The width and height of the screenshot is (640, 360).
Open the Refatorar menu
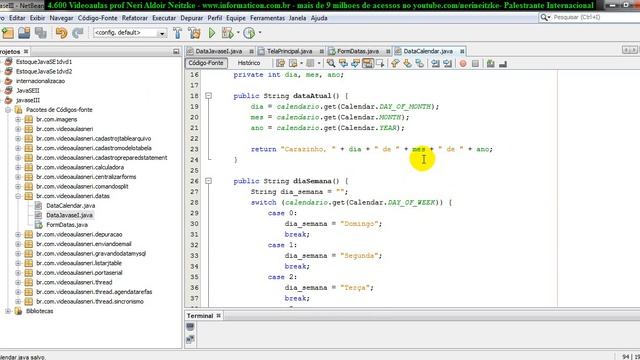[135, 18]
